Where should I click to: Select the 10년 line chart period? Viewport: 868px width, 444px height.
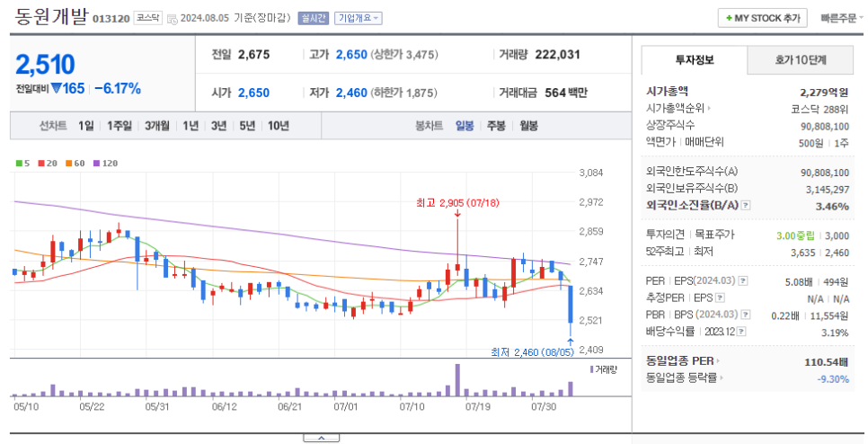(x=279, y=126)
